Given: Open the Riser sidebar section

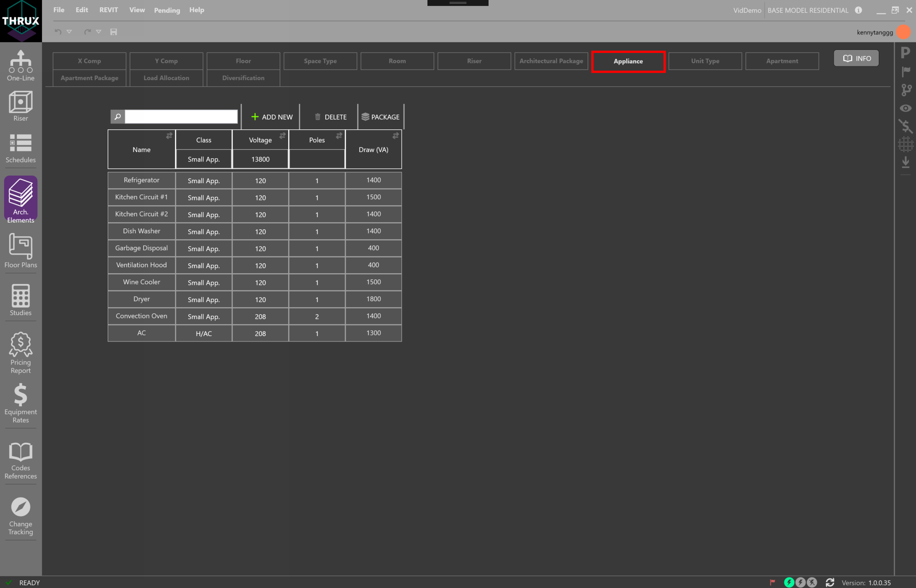Looking at the screenshot, I should pyautogui.click(x=21, y=106).
